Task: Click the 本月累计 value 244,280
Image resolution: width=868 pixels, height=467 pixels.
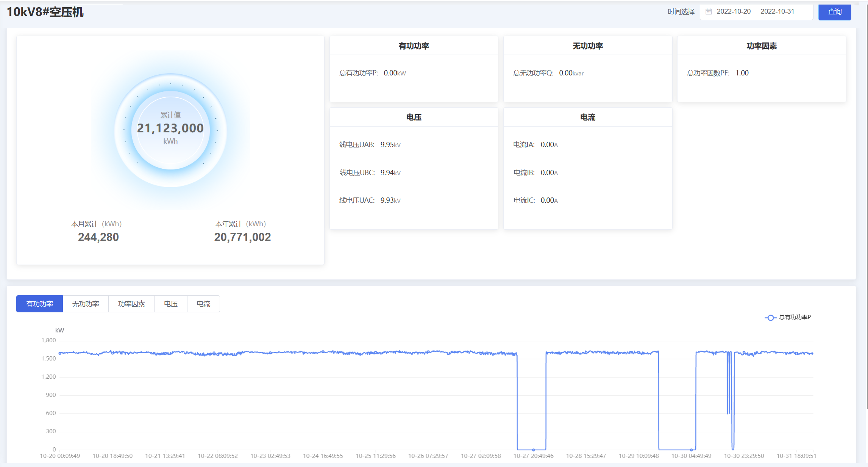Action: point(98,237)
